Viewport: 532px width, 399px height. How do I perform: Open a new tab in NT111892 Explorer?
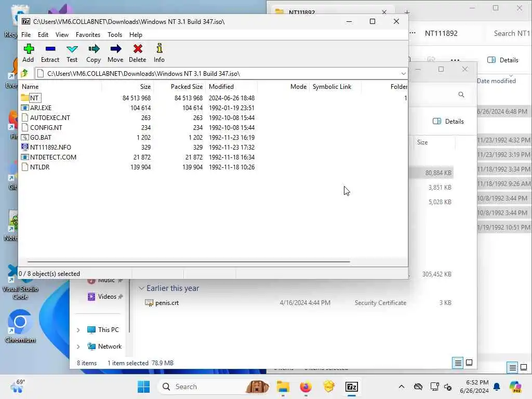pyautogui.click(x=407, y=12)
